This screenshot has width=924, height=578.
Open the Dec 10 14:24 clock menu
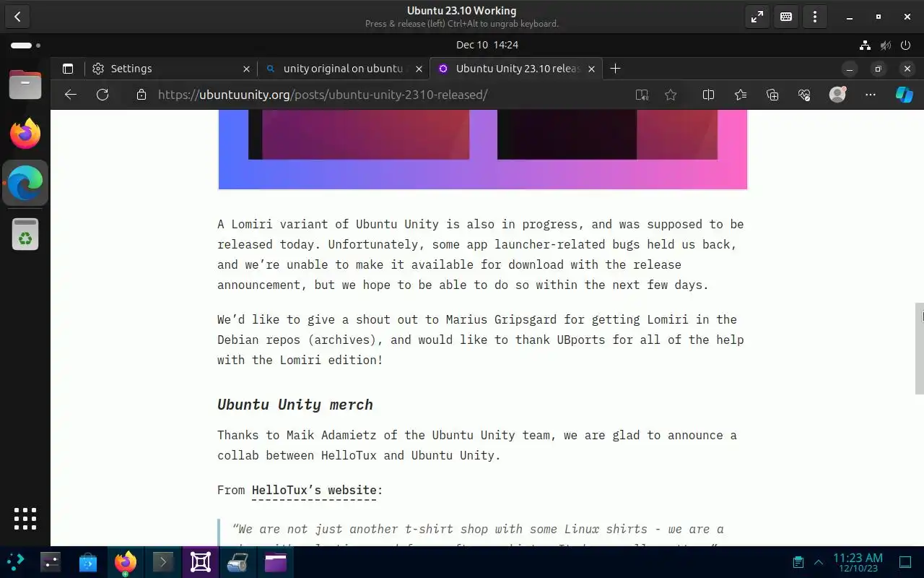[x=487, y=45]
